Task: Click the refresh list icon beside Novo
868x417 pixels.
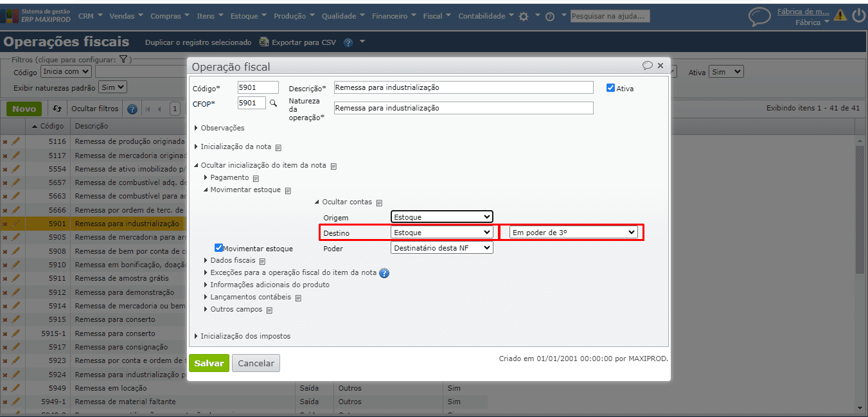Action: pyautogui.click(x=57, y=109)
